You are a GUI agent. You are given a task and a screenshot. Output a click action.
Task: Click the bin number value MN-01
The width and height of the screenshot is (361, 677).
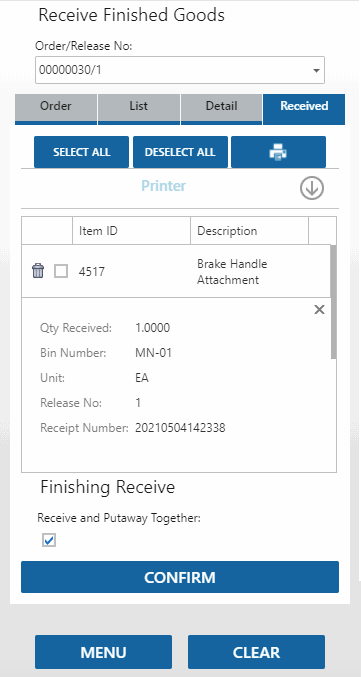tap(154, 353)
